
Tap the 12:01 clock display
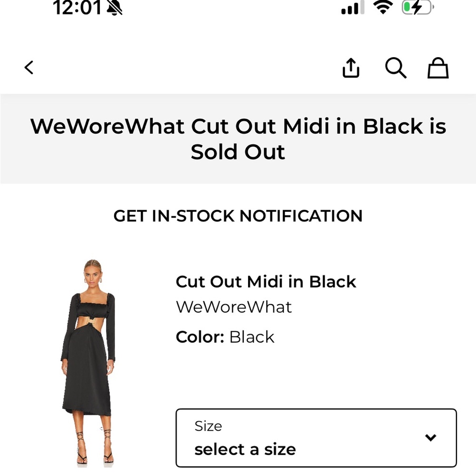coord(78,8)
